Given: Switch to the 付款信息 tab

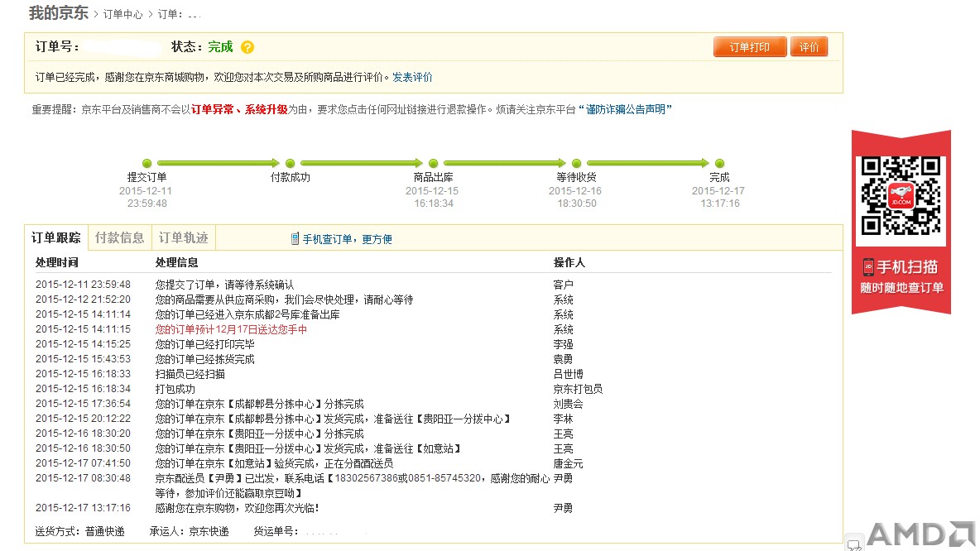Looking at the screenshot, I should (x=119, y=238).
